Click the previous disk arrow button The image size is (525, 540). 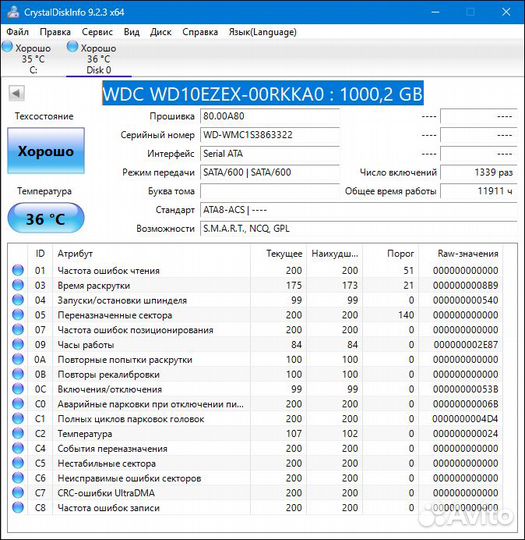pos(16,93)
